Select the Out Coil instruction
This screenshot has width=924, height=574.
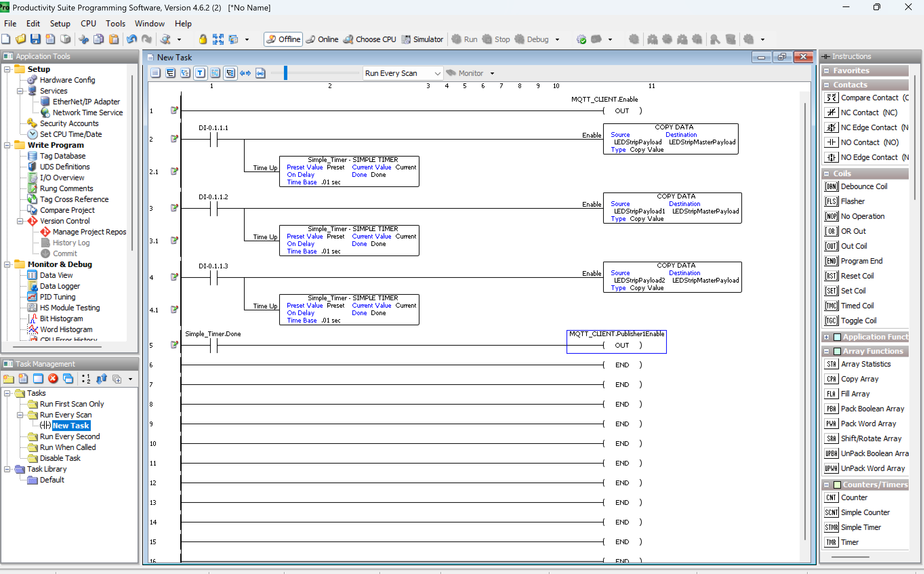(x=846, y=246)
